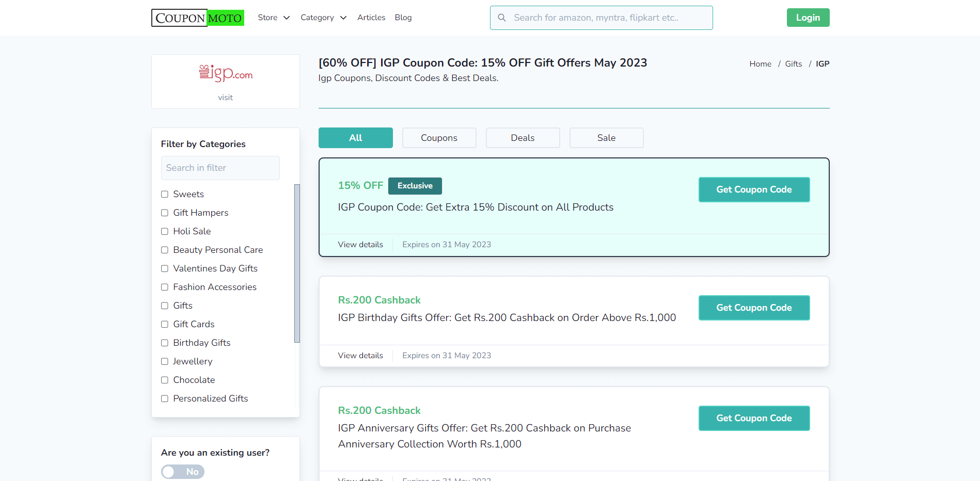Get coupon code for Anniversary Gifts offer
980x481 pixels.
pos(754,418)
